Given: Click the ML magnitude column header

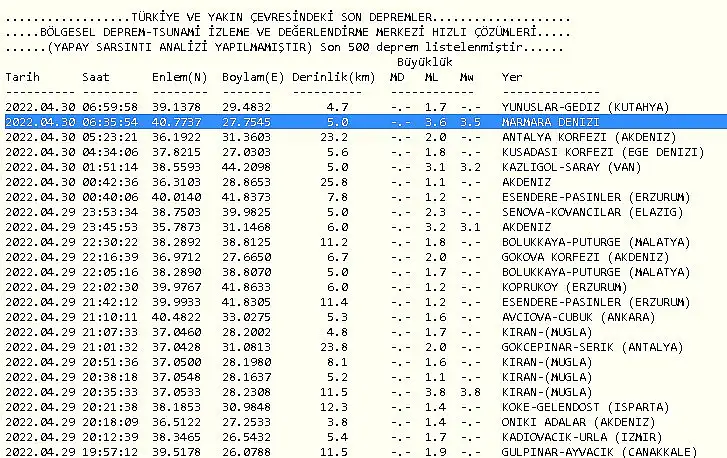Looking at the screenshot, I should pos(432,77).
